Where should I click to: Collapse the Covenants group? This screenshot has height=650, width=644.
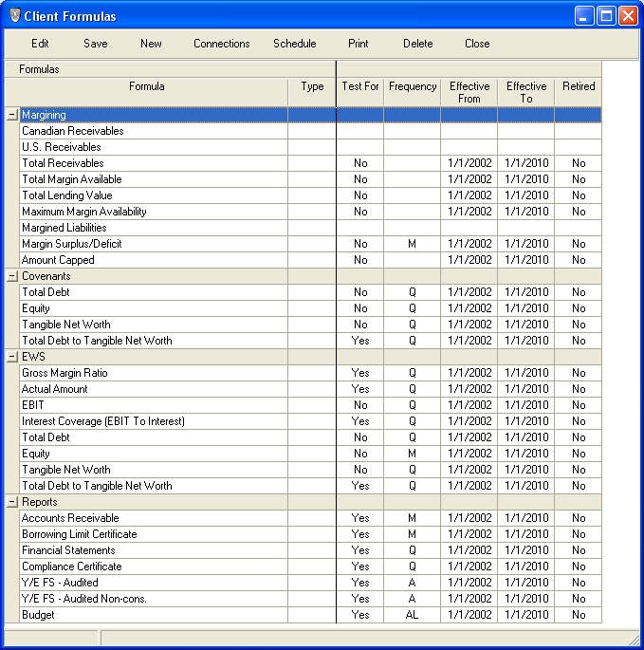(x=12, y=276)
